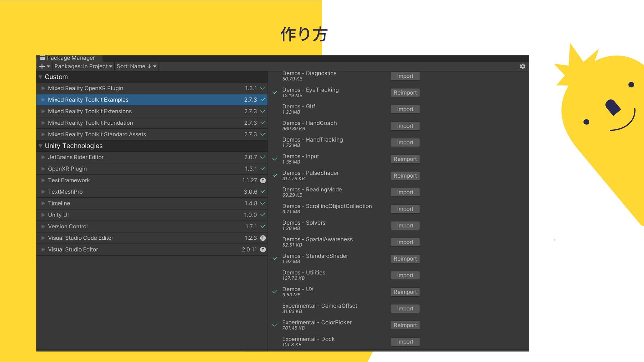Click the Package Manager window icon
Image resolution: width=644 pixels, height=362 pixels.
point(42,58)
